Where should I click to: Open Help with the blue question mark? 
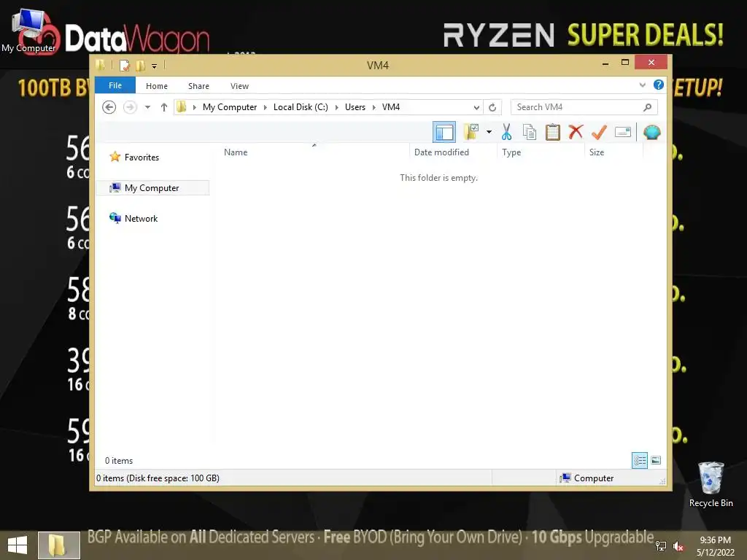tap(659, 85)
